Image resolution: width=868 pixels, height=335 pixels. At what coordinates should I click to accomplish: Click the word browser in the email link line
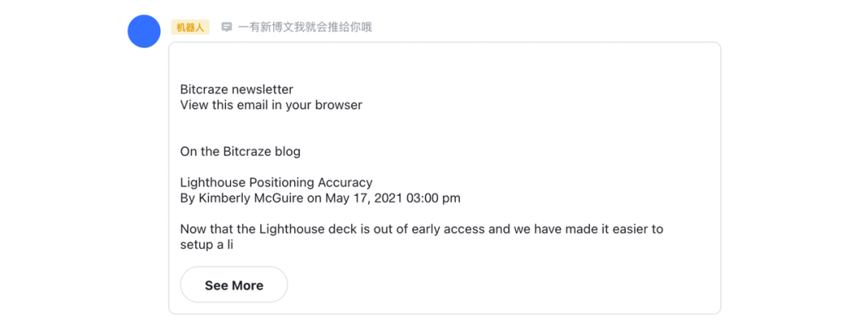339,104
